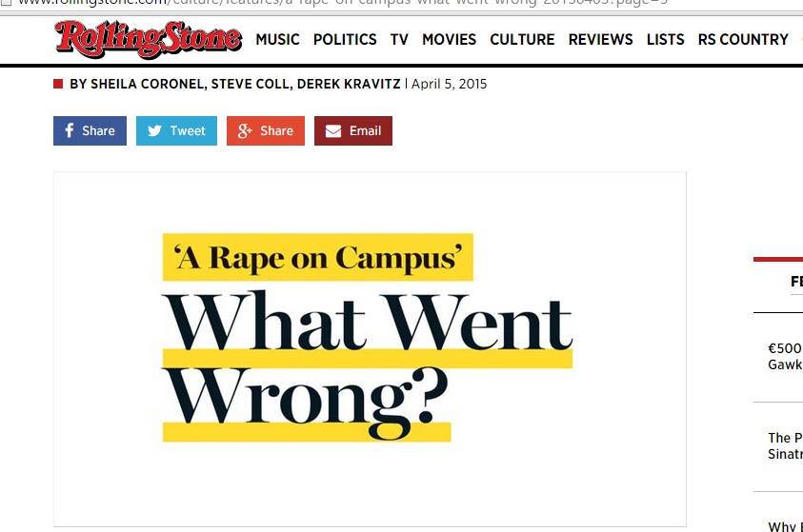Open the sidebar story starting with €500

tap(785, 356)
